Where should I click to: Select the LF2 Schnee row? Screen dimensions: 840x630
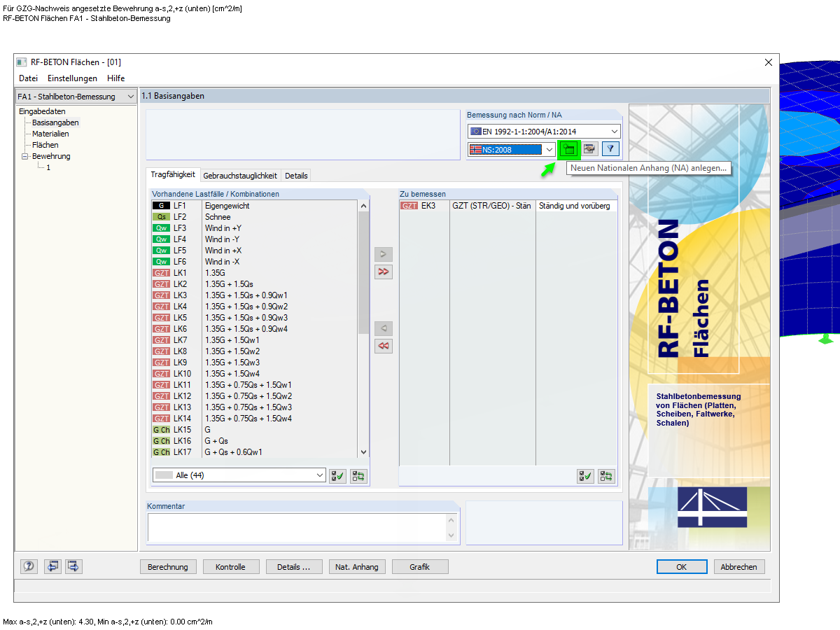(255, 217)
